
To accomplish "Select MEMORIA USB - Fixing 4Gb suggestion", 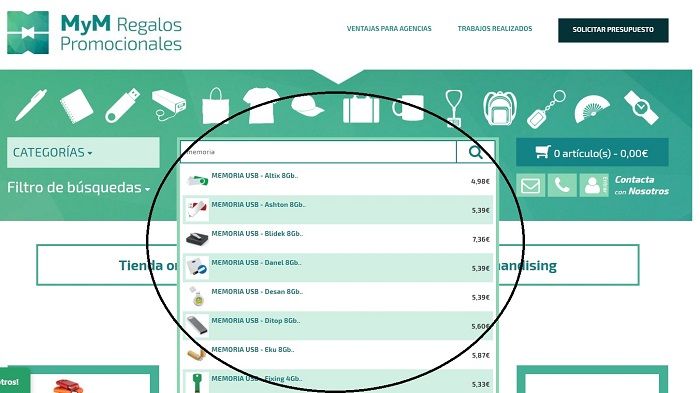I will [338, 382].
